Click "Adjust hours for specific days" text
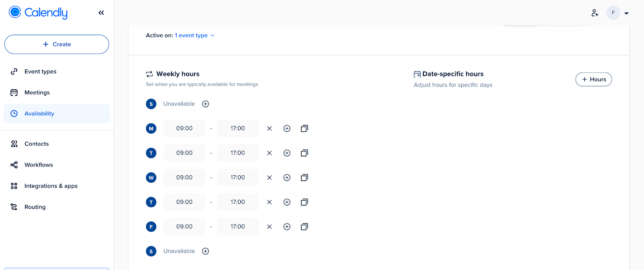 click(x=453, y=85)
